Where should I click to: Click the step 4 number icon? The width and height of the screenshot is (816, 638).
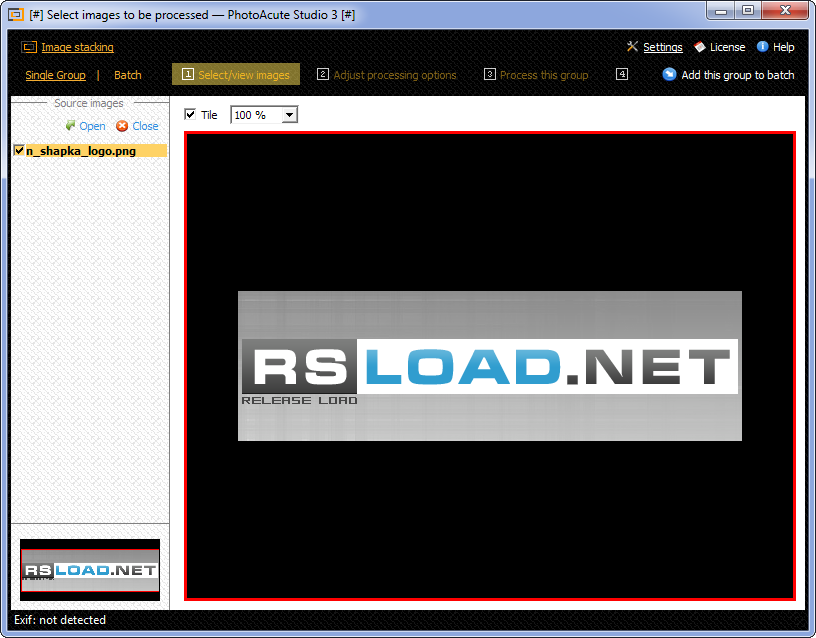[622, 74]
